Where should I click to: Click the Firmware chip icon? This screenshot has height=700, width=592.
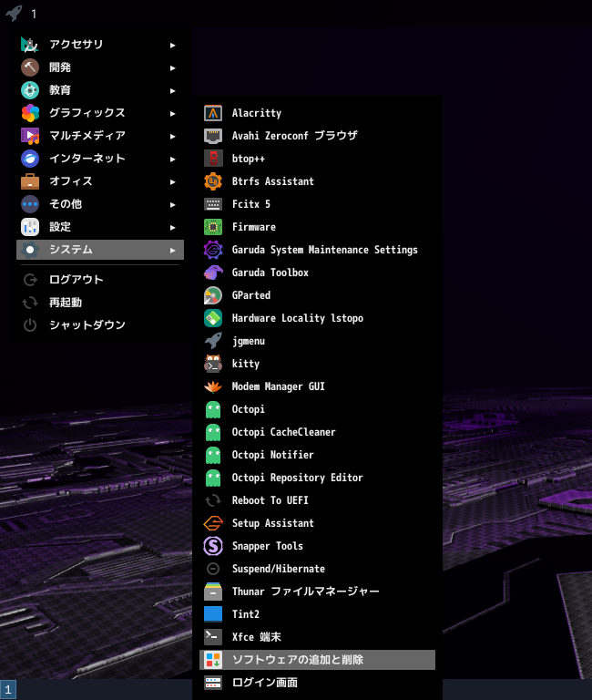(x=213, y=227)
